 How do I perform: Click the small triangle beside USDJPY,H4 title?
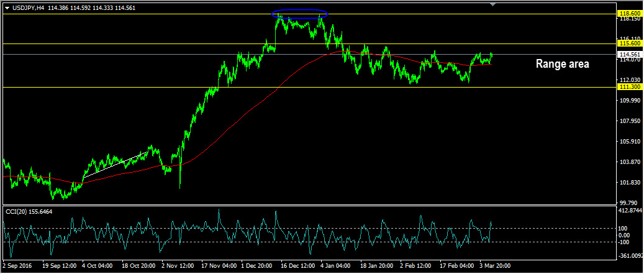(x=7, y=8)
